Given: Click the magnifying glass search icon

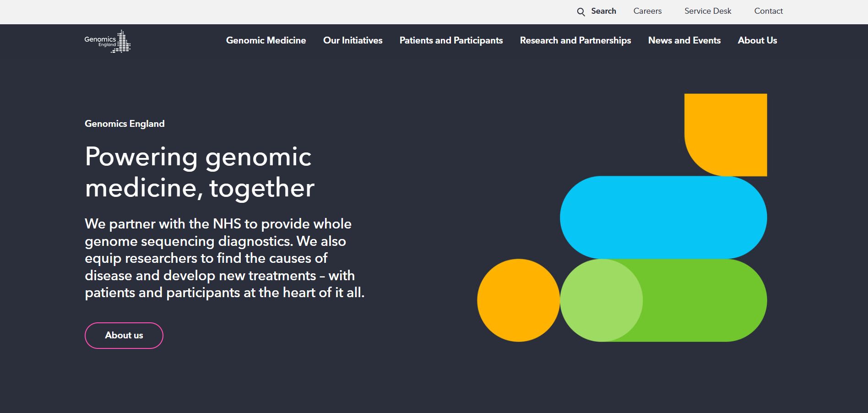Looking at the screenshot, I should pos(580,11).
